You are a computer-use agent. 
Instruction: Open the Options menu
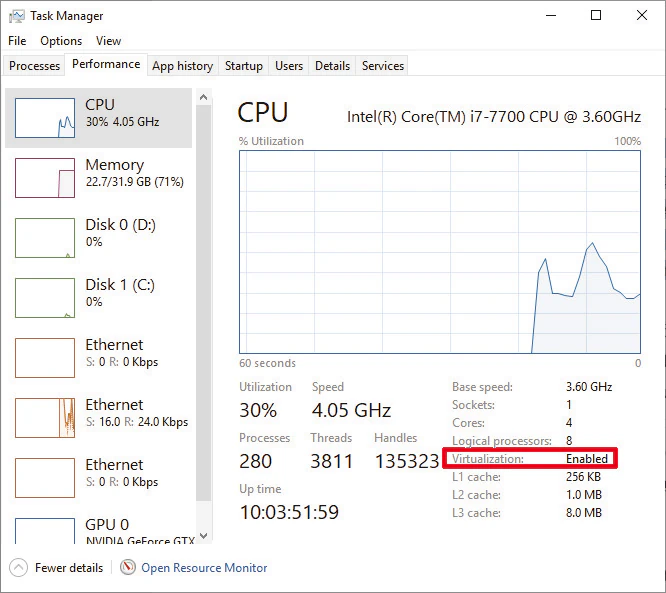click(61, 41)
